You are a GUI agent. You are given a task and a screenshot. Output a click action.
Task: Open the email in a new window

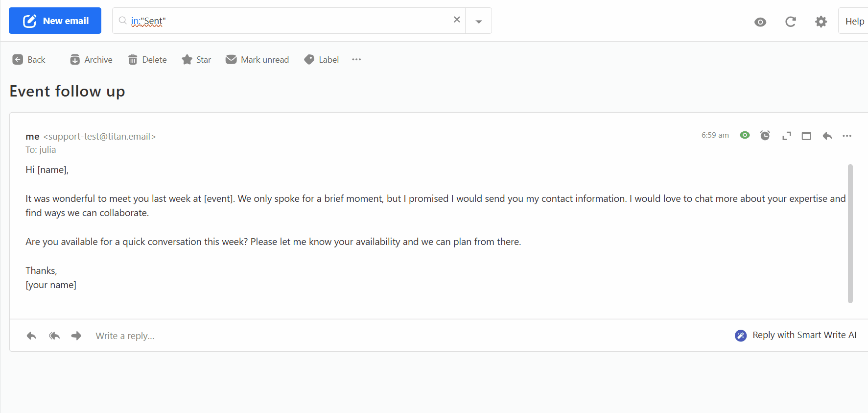(x=806, y=136)
